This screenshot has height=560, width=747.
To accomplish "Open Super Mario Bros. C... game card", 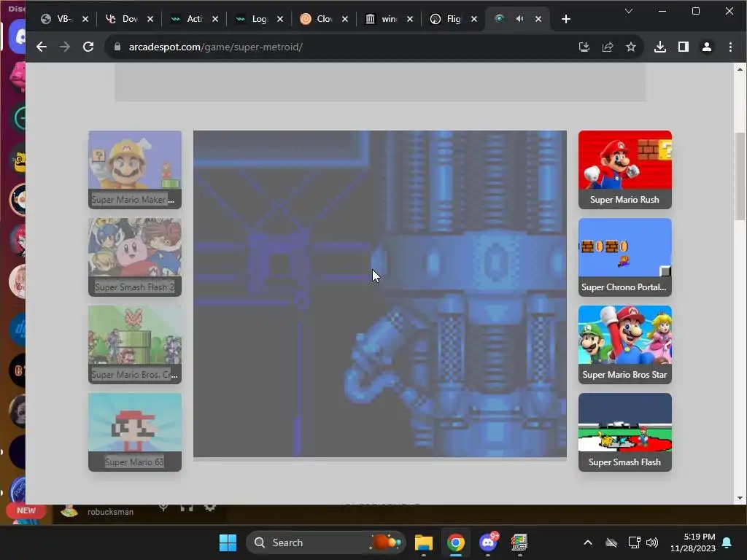I will point(135,345).
